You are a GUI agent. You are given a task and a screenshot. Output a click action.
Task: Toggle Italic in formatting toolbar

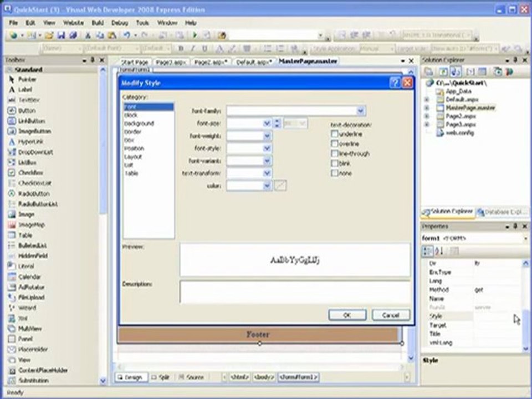(x=193, y=49)
